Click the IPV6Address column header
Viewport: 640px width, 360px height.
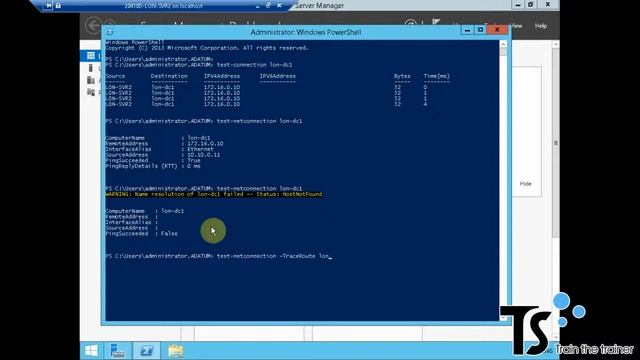click(278, 76)
